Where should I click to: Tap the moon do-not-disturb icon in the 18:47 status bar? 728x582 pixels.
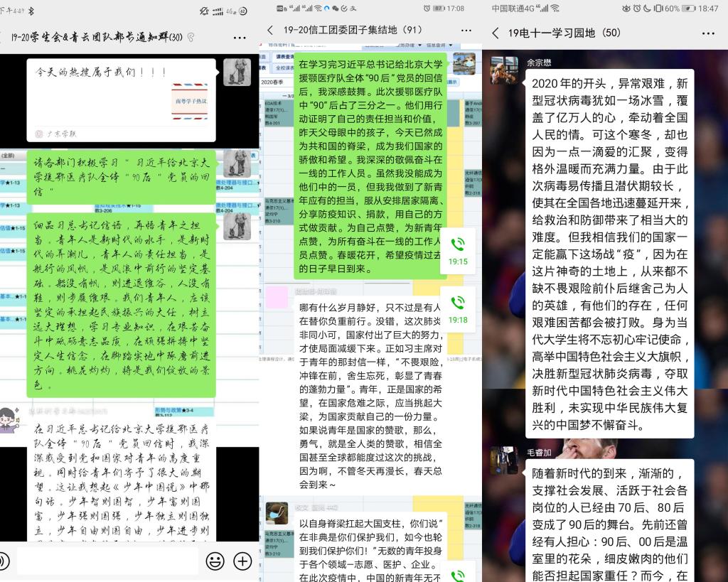647,9
